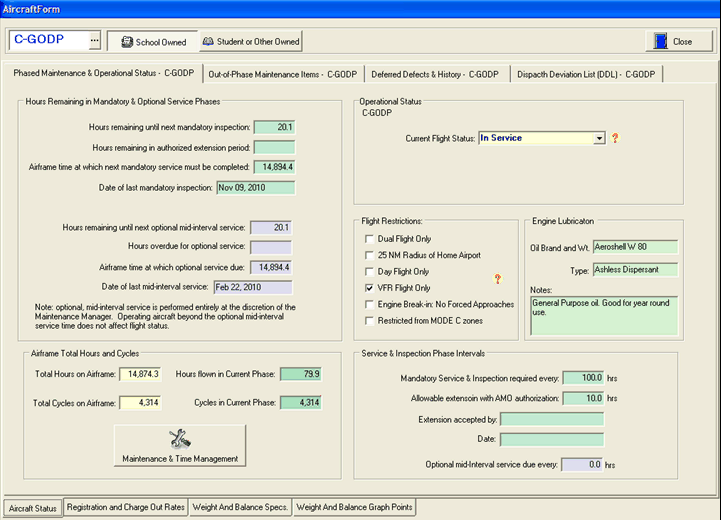Expand the Current Flight Status dropdown

(599, 138)
